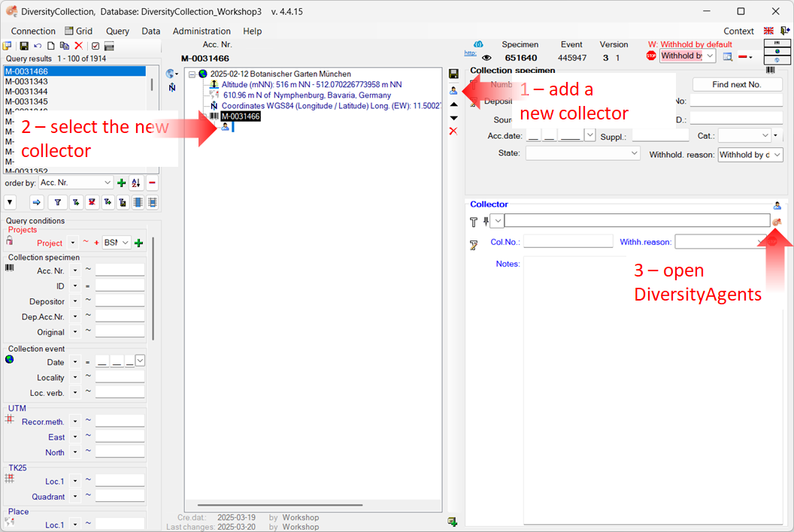Open the Data menu

pos(151,32)
